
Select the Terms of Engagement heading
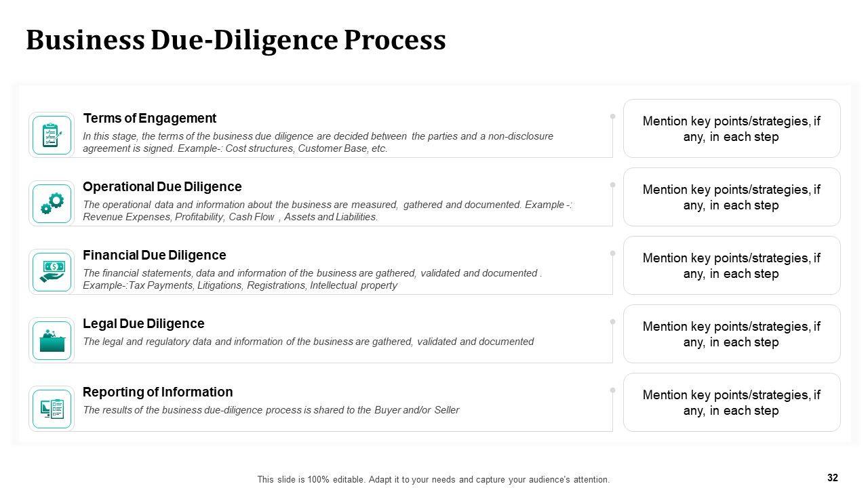pos(149,118)
